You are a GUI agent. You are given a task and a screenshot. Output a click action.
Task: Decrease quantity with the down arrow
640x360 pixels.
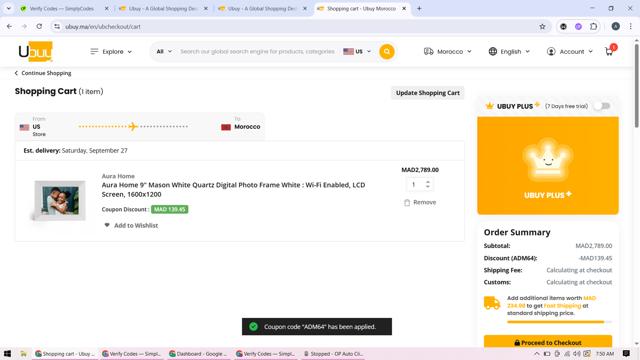(x=428, y=187)
